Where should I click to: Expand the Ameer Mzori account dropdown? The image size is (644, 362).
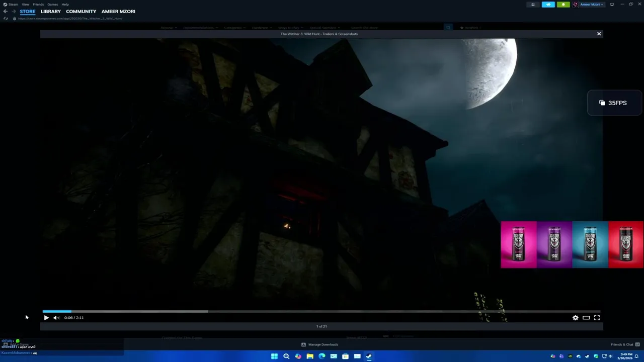click(x=589, y=5)
